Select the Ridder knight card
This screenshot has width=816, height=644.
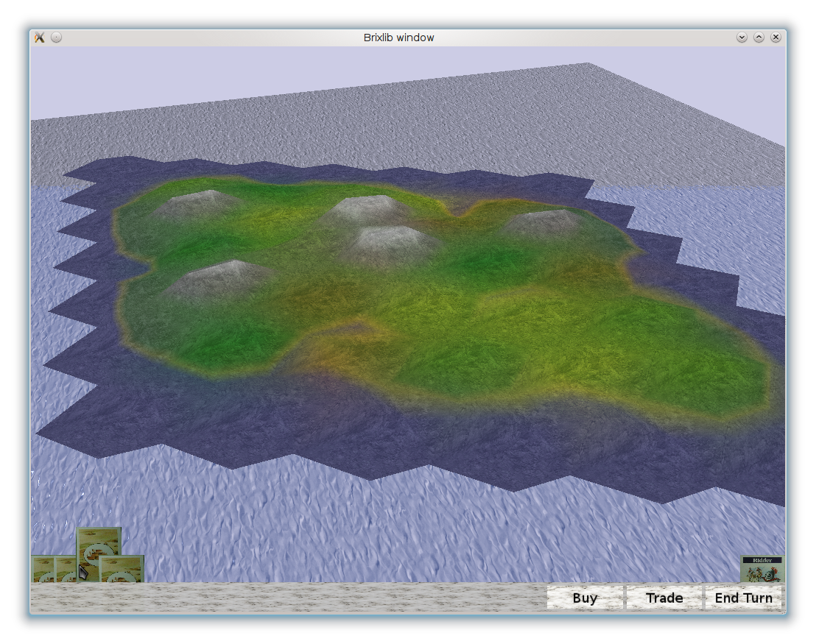762,569
